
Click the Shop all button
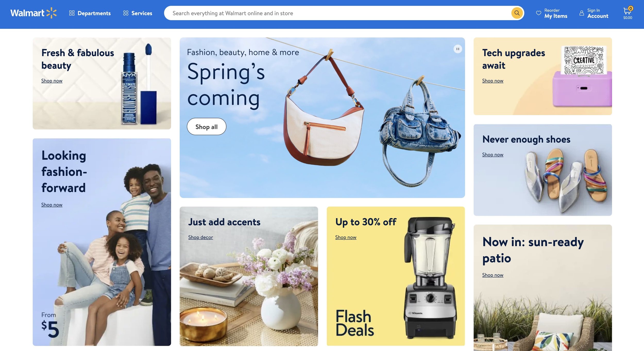pos(206,127)
